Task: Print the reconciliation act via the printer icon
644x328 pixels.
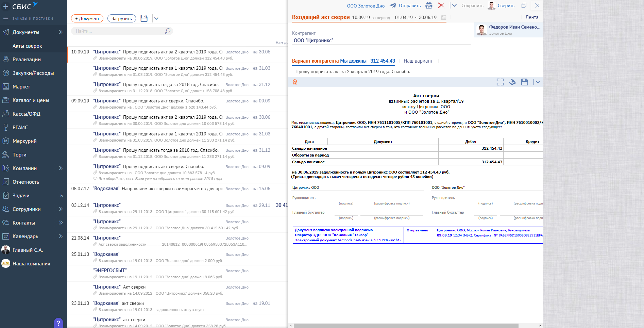Action: (429, 5)
